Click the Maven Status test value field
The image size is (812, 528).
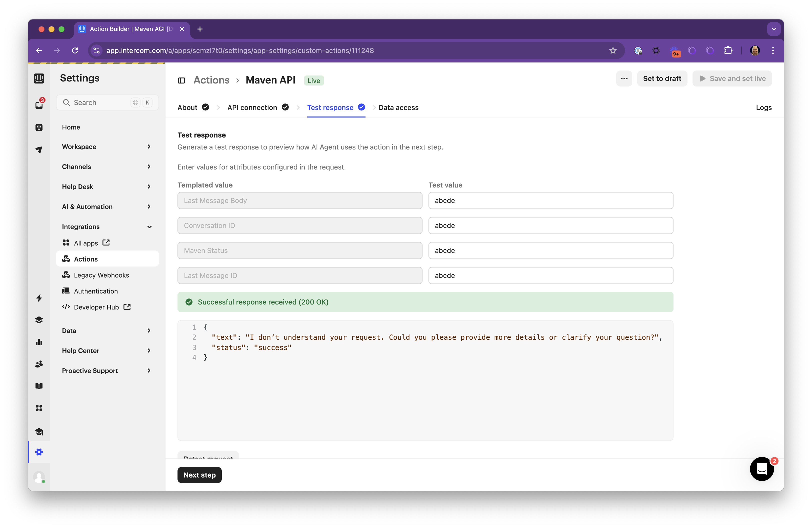click(551, 250)
